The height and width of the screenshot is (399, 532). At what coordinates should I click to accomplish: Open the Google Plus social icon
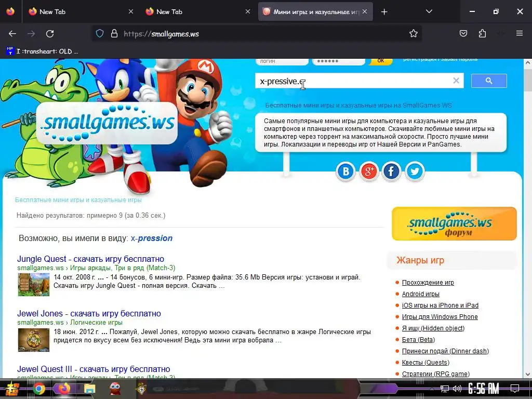369,171
